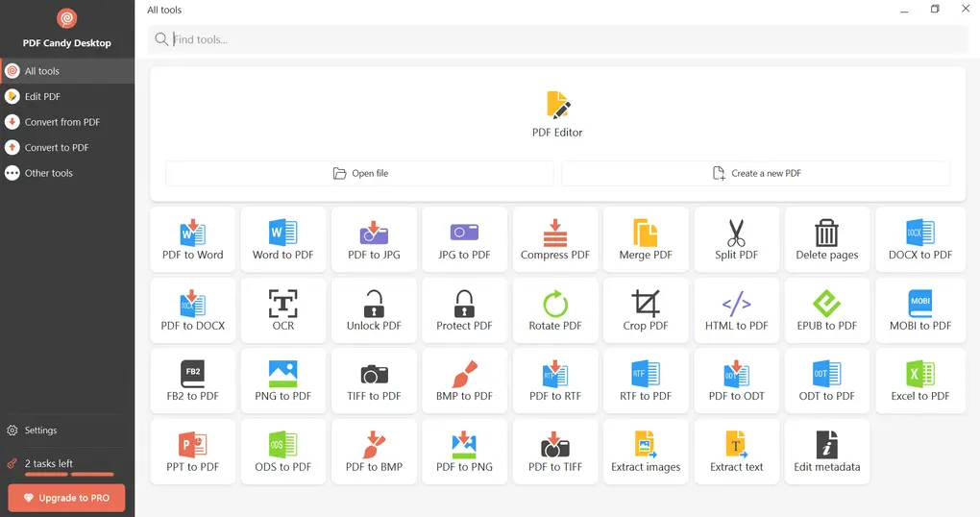This screenshot has height=517, width=980.
Task: Select All tools in sidebar
Action: [x=67, y=71]
